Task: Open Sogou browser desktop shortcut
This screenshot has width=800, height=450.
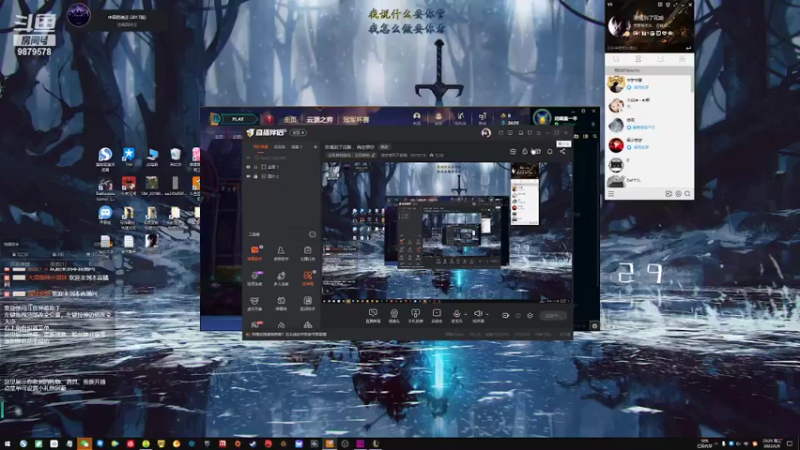Action: point(105,157)
